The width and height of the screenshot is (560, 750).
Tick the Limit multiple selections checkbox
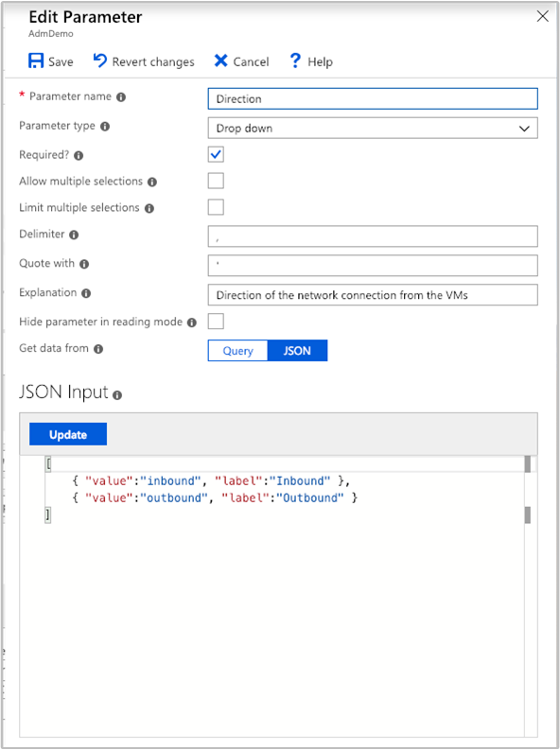(x=216, y=207)
